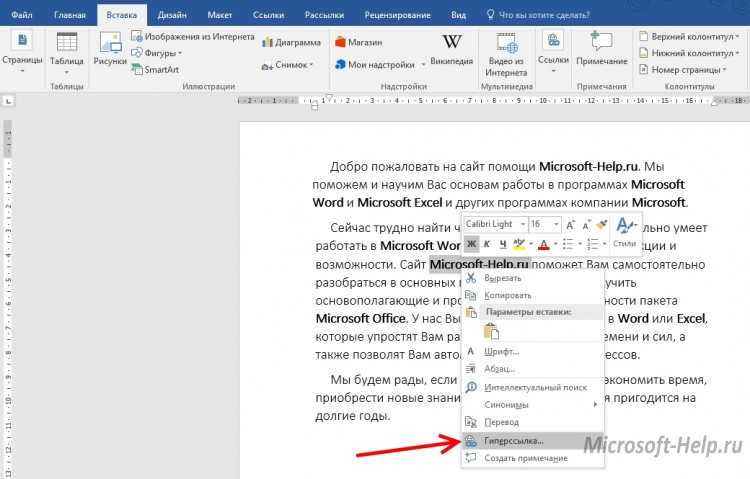Select Интеллектуальный поиск menu entry
The height and width of the screenshot is (479, 750).
(533, 387)
